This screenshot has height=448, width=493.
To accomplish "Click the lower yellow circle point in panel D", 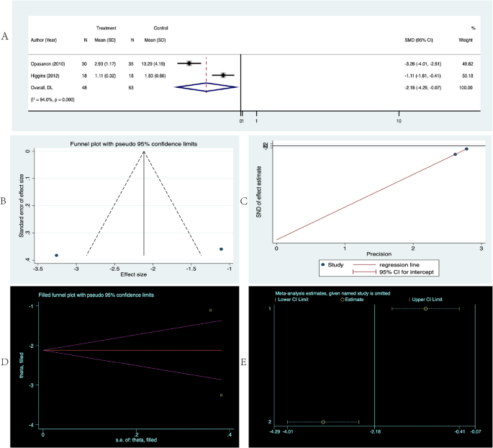I will click(x=222, y=395).
